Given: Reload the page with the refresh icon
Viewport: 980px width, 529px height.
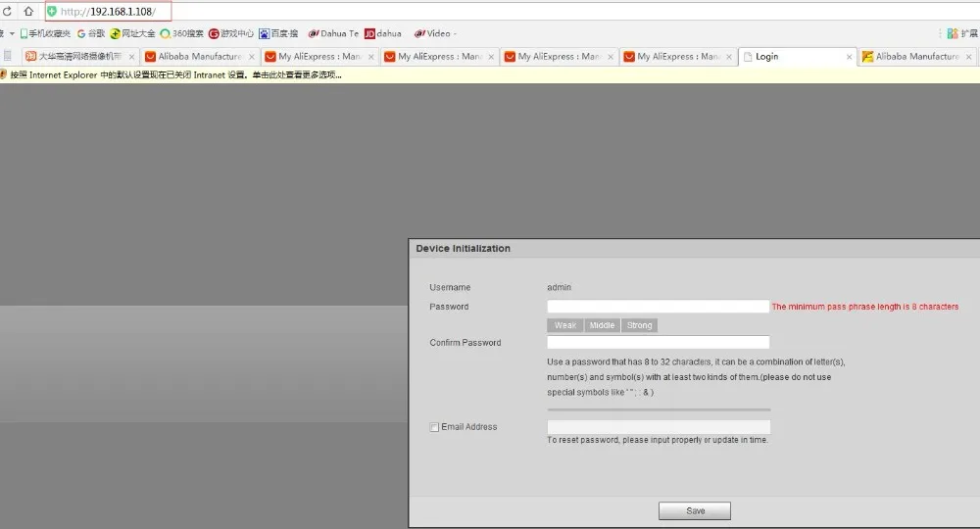Looking at the screenshot, I should pos(7,11).
